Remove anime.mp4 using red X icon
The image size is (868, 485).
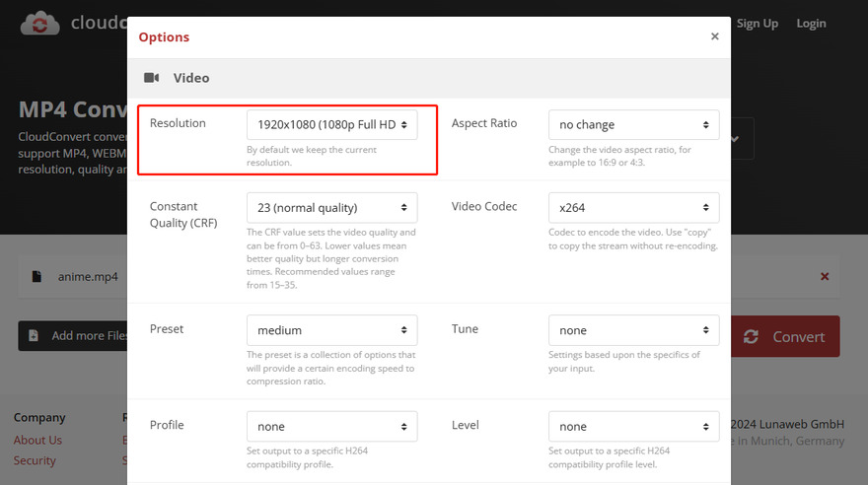pyautogui.click(x=825, y=277)
